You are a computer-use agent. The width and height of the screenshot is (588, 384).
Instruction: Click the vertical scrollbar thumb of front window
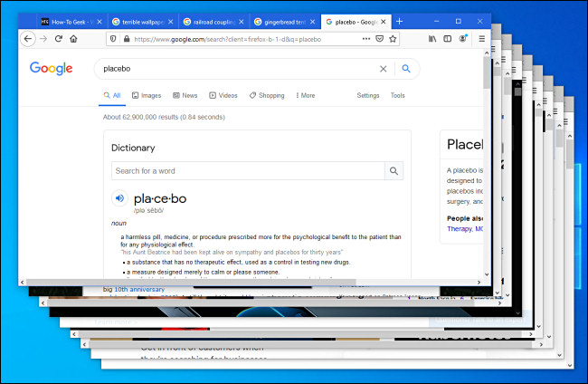pos(487,73)
